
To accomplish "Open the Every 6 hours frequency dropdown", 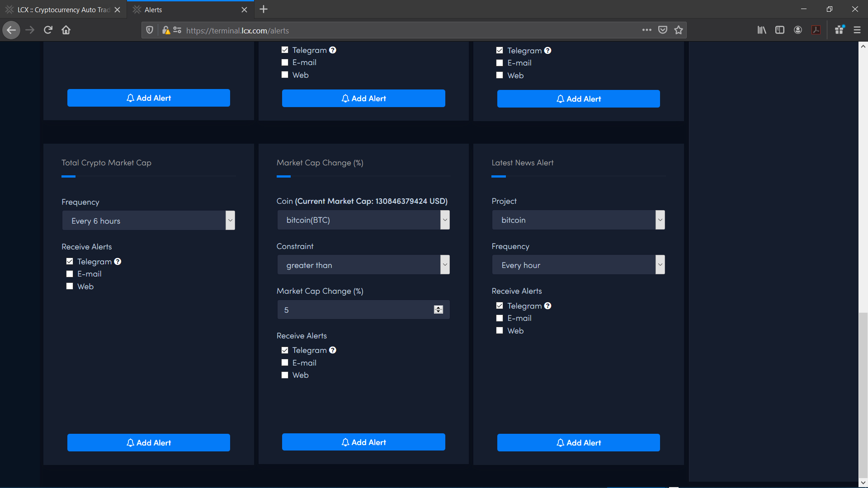I will click(148, 221).
